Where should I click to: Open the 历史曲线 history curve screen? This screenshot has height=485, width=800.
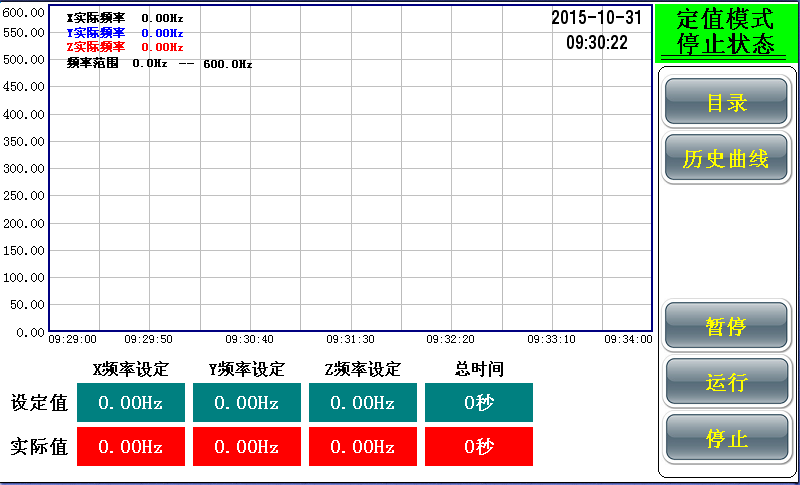point(726,158)
